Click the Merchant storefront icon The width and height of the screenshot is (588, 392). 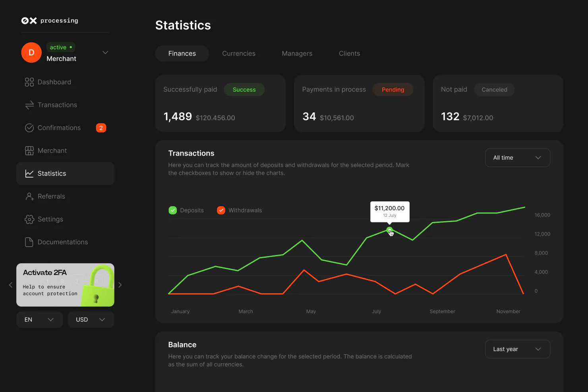coord(29,151)
